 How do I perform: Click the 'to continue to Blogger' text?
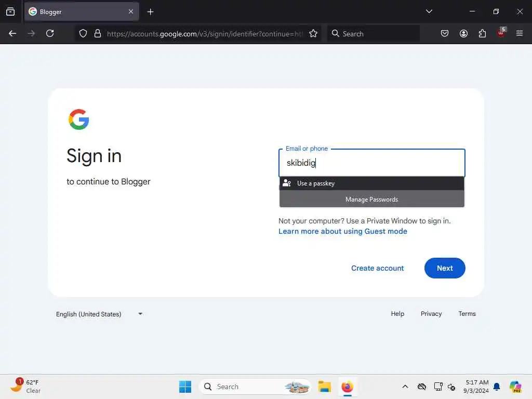[x=108, y=181]
